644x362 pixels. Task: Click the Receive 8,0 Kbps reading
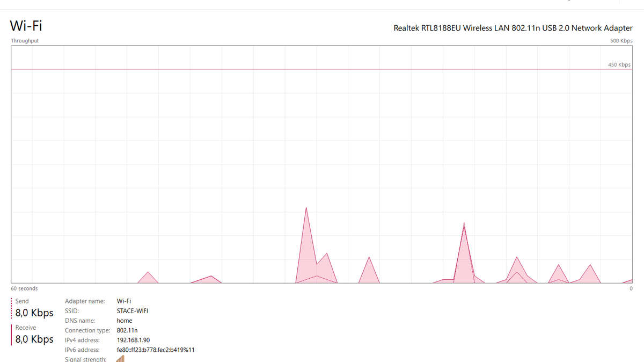click(34, 339)
